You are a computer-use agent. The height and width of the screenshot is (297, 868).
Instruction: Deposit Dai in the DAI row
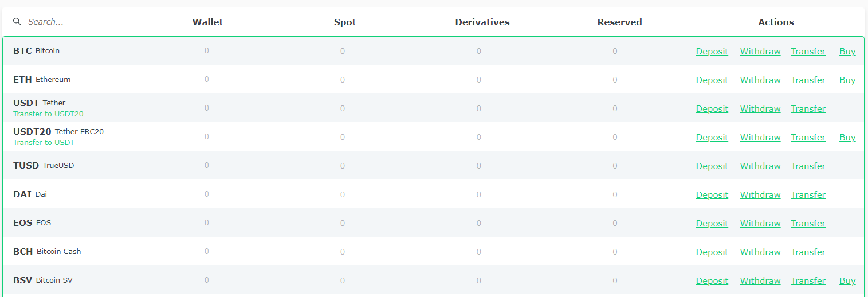pos(712,195)
